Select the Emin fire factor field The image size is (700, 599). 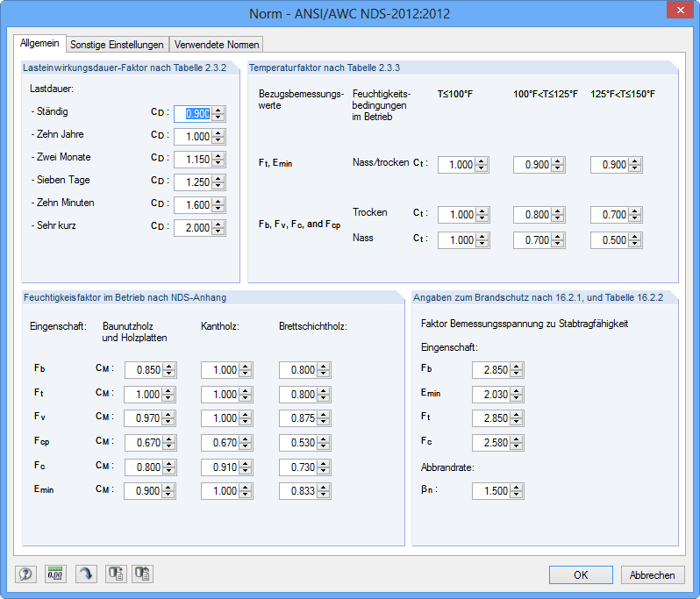[x=491, y=395]
